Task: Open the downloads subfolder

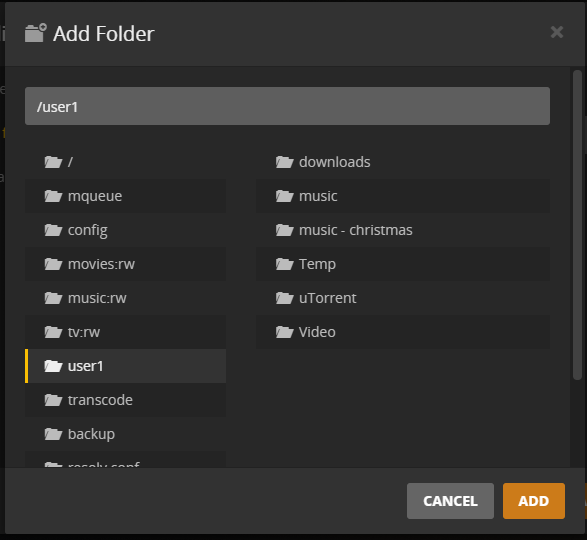Action: (x=334, y=162)
